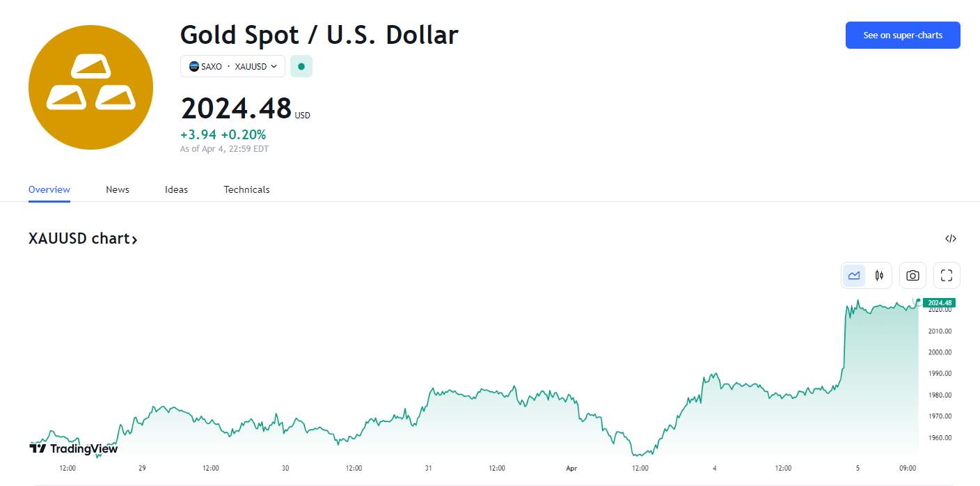Click the TradingView logo on chart
The height and width of the screenshot is (486, 980).
pos(74,448)
